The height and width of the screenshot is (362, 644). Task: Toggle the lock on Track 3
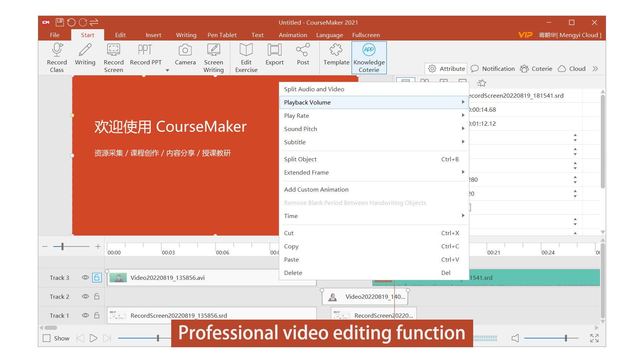97,278
